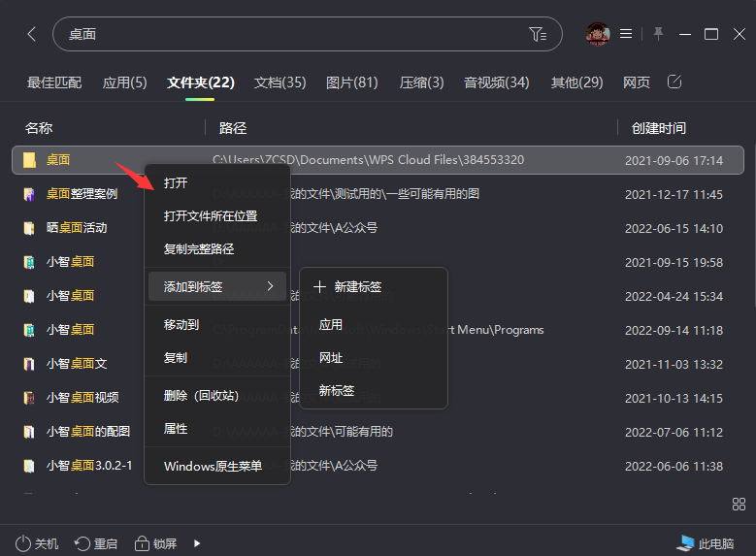Pin the window with the pushpin icon
This screenshot has width=756, height=556.
click(658, 34)
